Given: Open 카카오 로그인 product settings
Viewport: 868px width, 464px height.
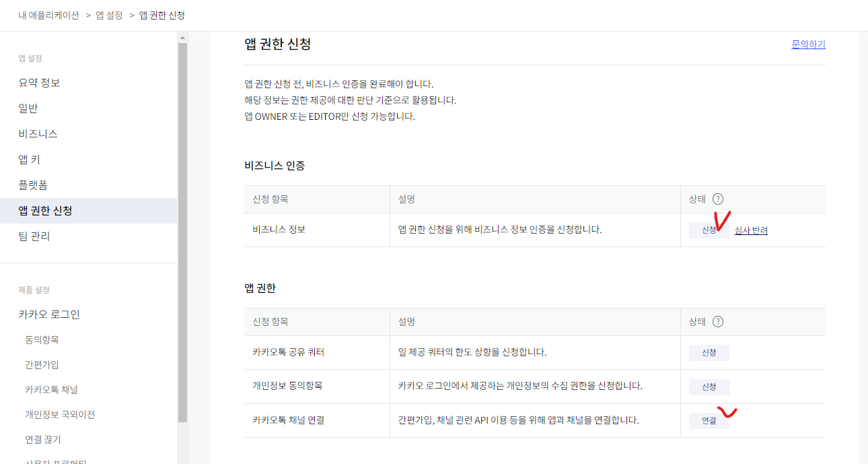Looking at the screenshot, I should pos(49,314).
